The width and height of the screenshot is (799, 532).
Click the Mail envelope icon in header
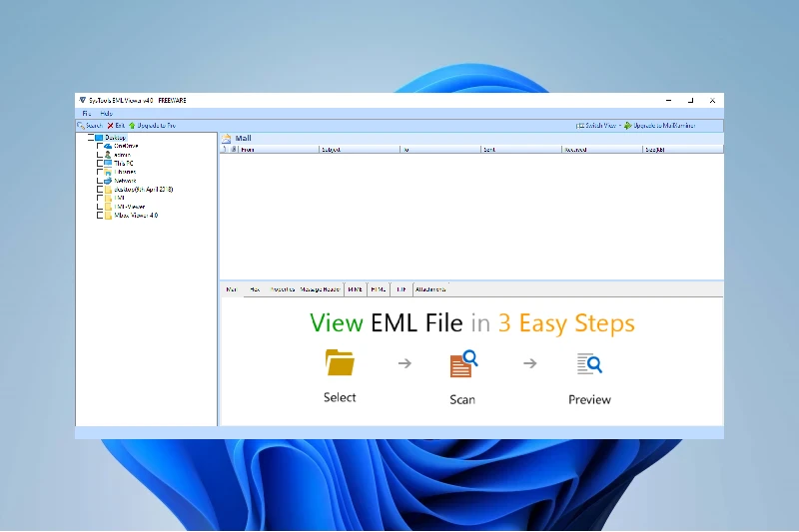point(227,138)
